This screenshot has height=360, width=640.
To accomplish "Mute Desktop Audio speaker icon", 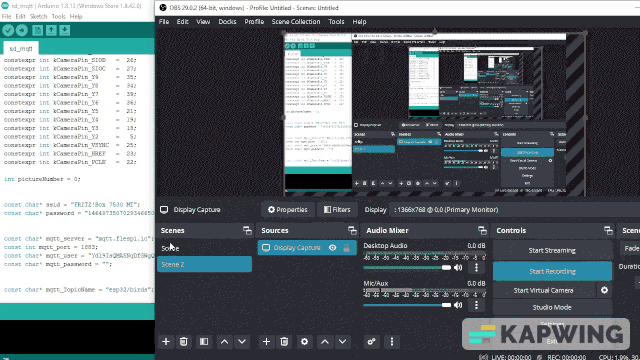I will (458, 268).
